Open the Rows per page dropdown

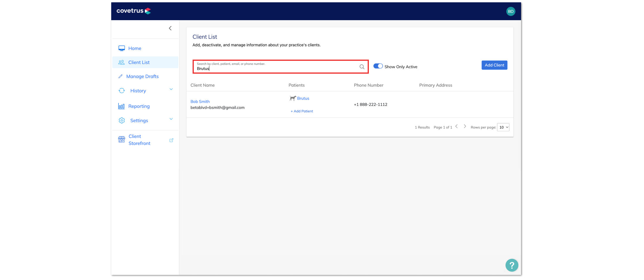click(503, 127)
